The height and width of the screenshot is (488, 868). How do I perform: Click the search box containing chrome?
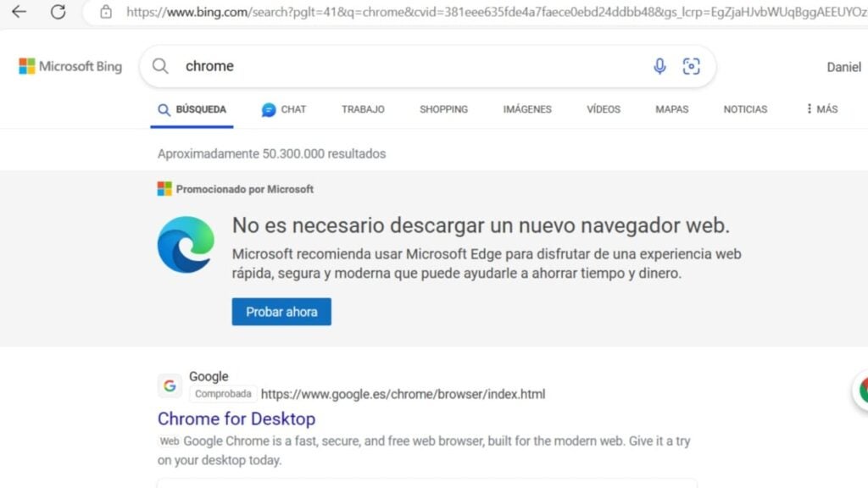pos(407,66)
